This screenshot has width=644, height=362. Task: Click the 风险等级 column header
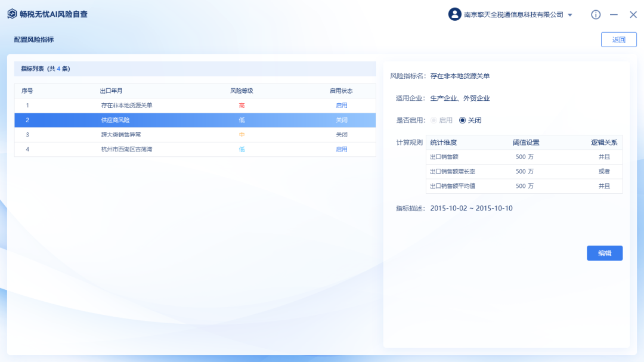pyautogui.click(x=241, y=91)
